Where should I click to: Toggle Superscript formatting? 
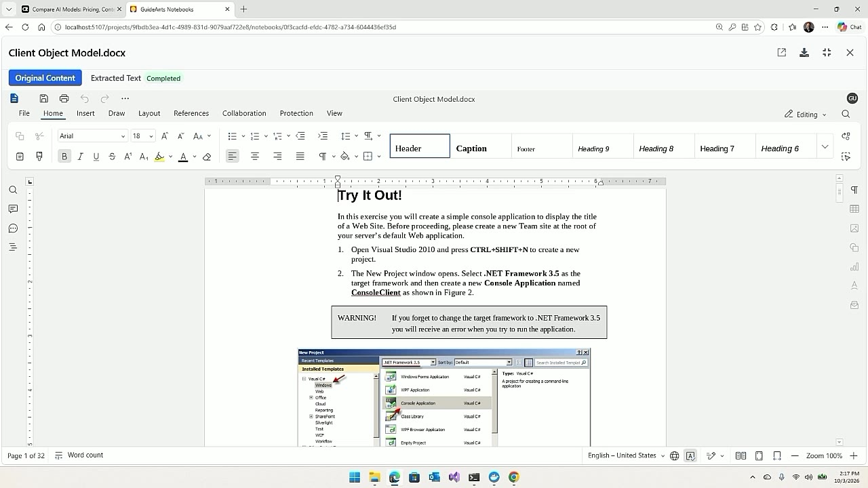click(127, 157)
